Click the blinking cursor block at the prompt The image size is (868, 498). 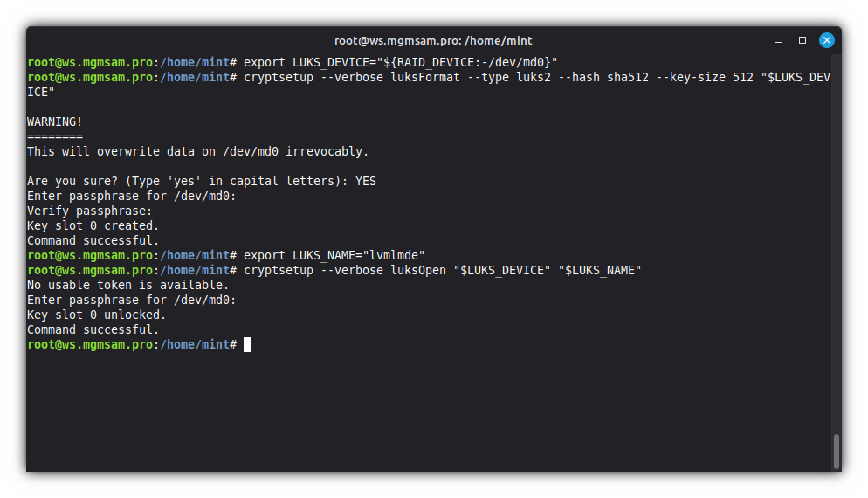247,345
